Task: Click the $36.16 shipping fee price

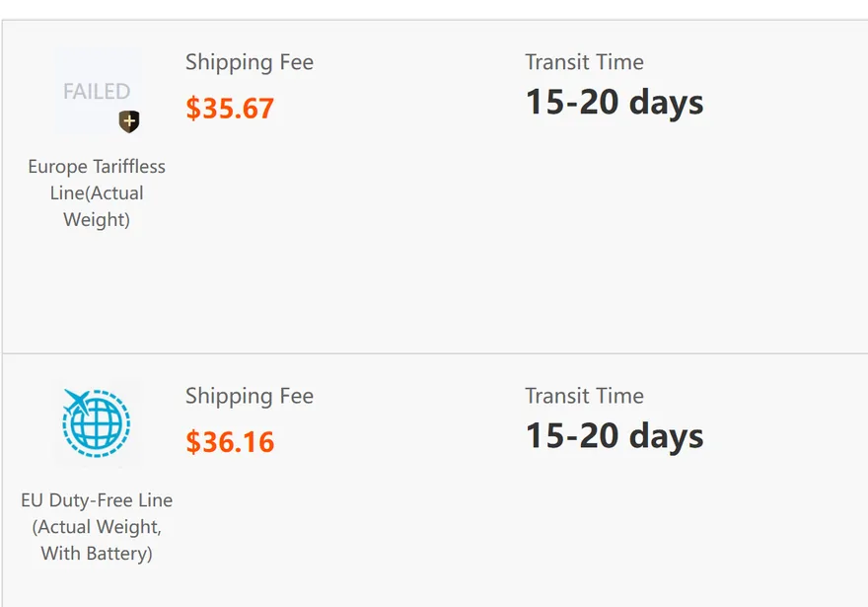Action: click(x=230, y=442)
